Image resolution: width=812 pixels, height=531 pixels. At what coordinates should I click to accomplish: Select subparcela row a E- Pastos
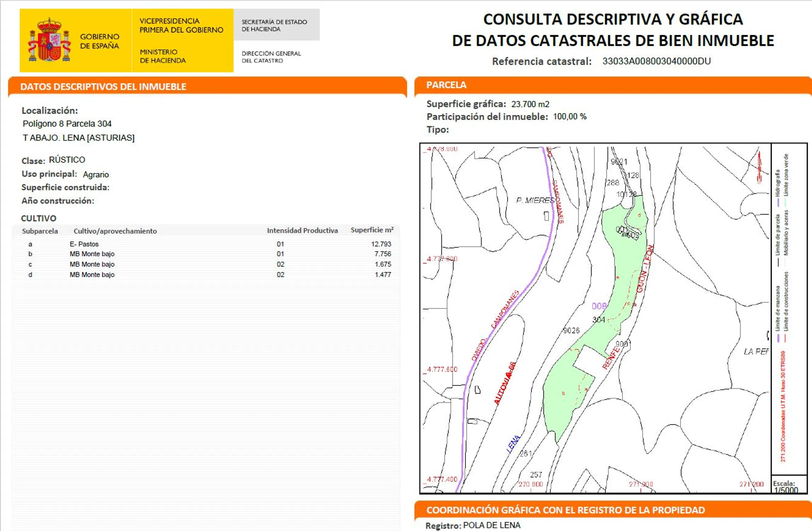click(x=84, y=244)
